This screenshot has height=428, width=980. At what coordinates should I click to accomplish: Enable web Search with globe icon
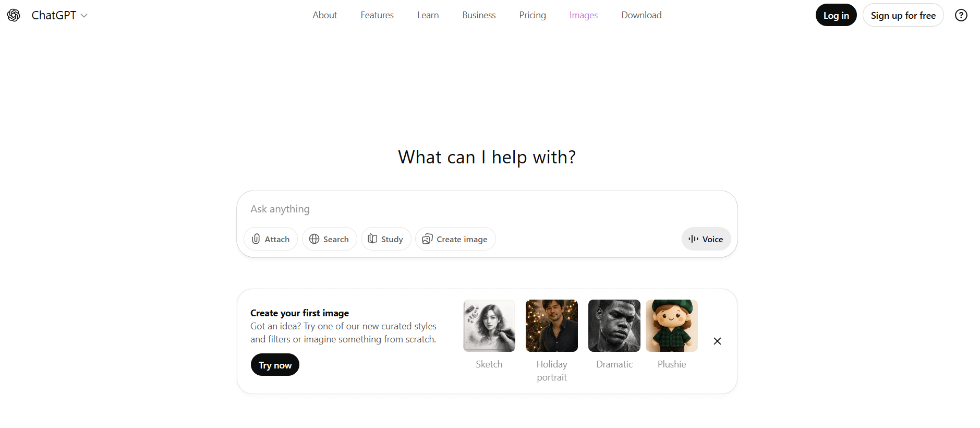pos(329,239)
